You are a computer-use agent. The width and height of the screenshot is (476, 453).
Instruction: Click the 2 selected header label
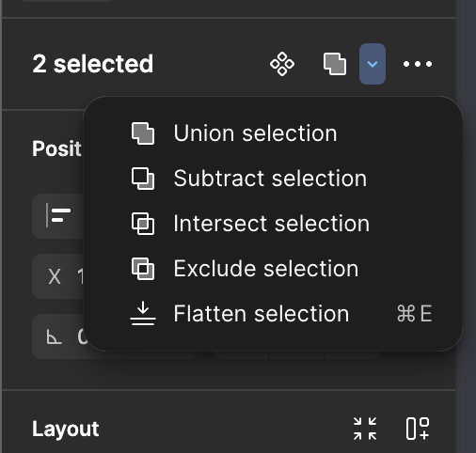(93, 64)
